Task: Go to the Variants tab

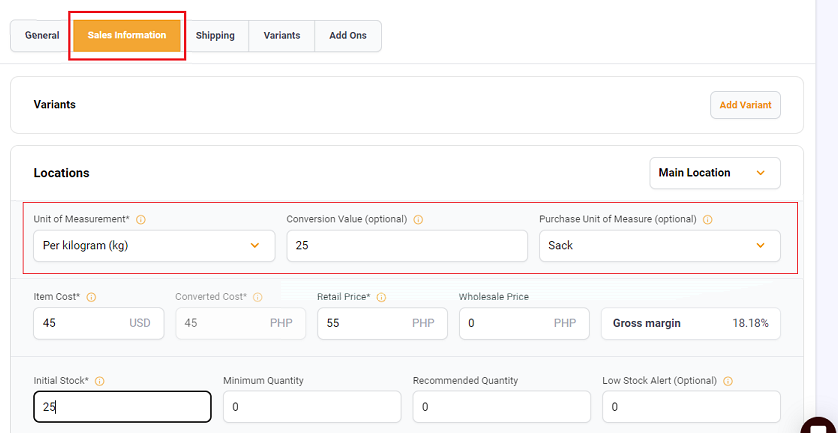Action: pyautogui.click(x=282, y=36)
